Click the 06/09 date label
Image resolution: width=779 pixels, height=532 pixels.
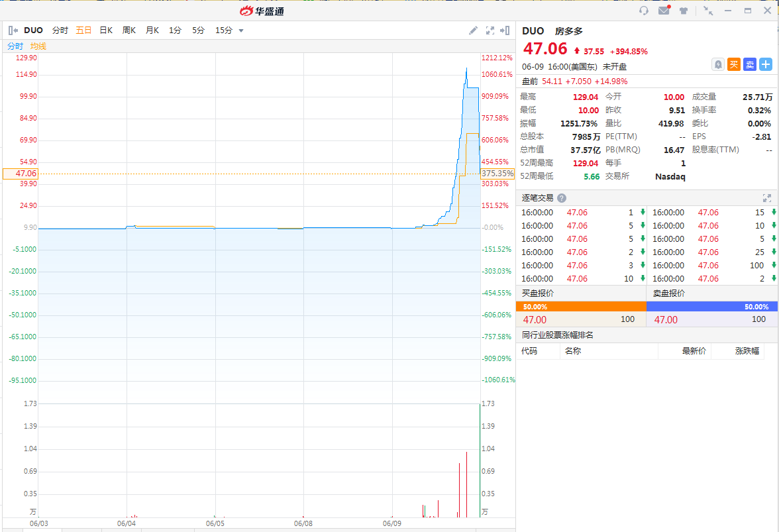(392, 523)
